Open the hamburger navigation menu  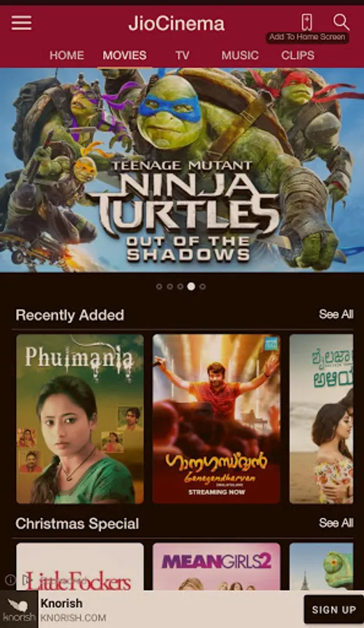(x=21, y=23)
